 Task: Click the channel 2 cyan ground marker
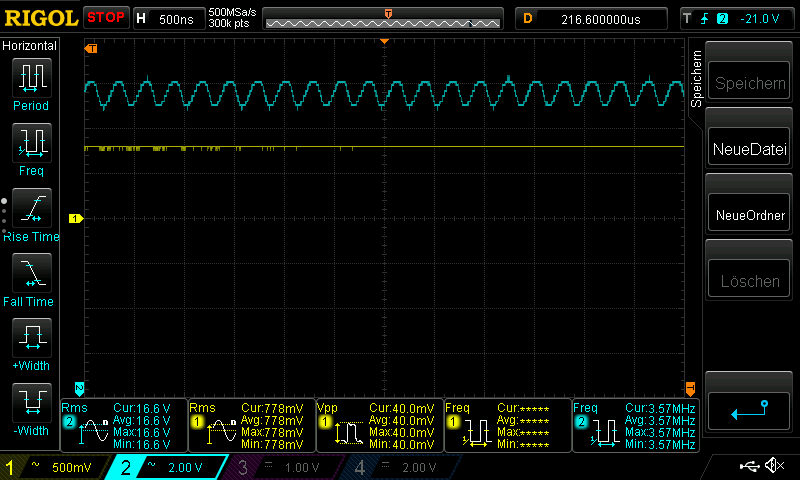79,389
